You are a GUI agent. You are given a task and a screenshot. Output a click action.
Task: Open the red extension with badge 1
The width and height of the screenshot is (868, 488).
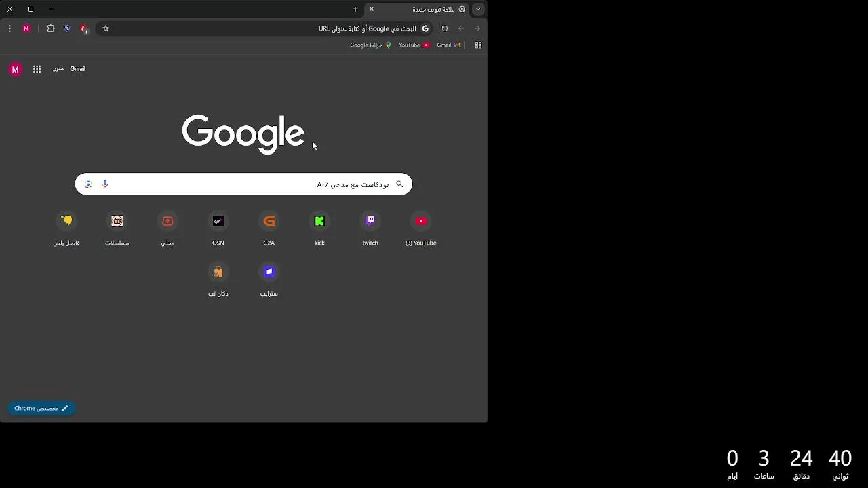coord(83,28)
